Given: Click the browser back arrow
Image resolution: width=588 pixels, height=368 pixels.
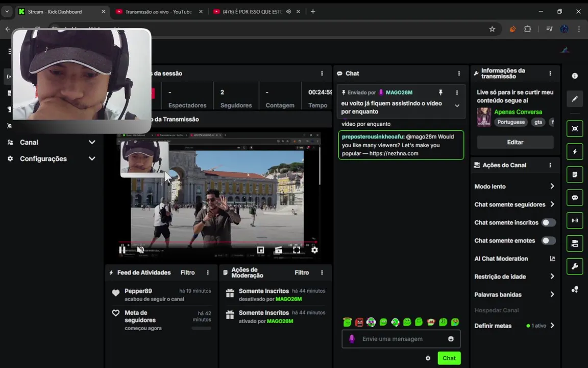Looking at the screenshot, I should 8,29.
